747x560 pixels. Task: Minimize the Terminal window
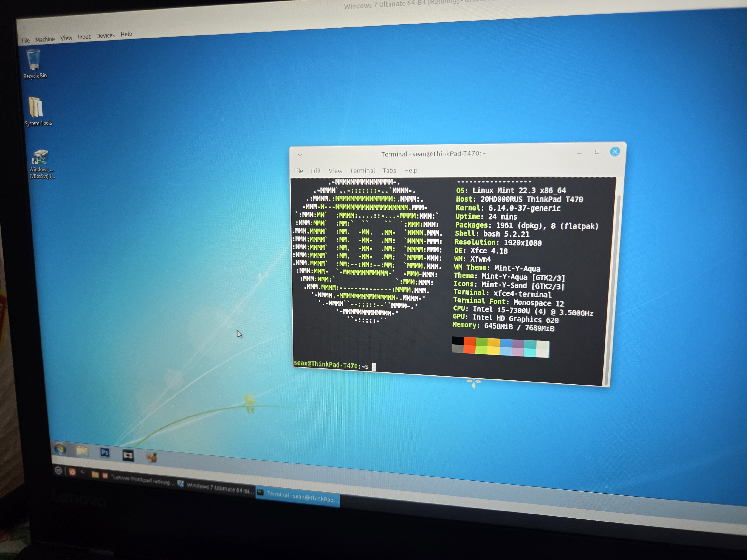[579, 153]
